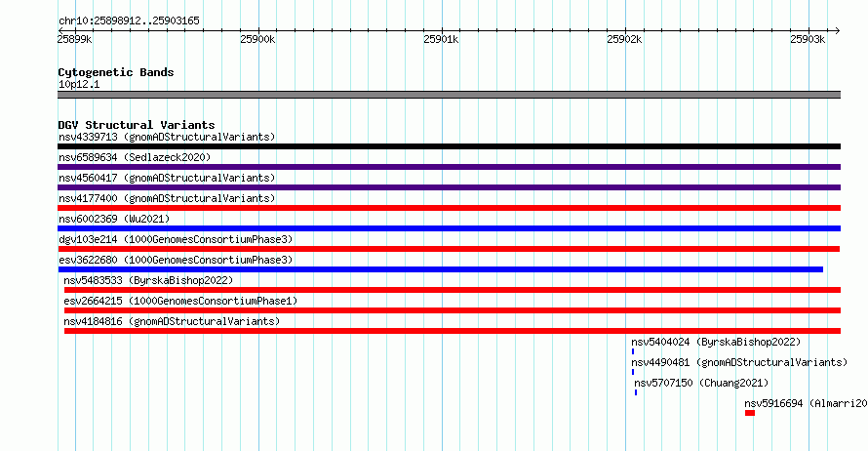Open the nsv4339713 (gnomADStructuralVariants) label

167,137
